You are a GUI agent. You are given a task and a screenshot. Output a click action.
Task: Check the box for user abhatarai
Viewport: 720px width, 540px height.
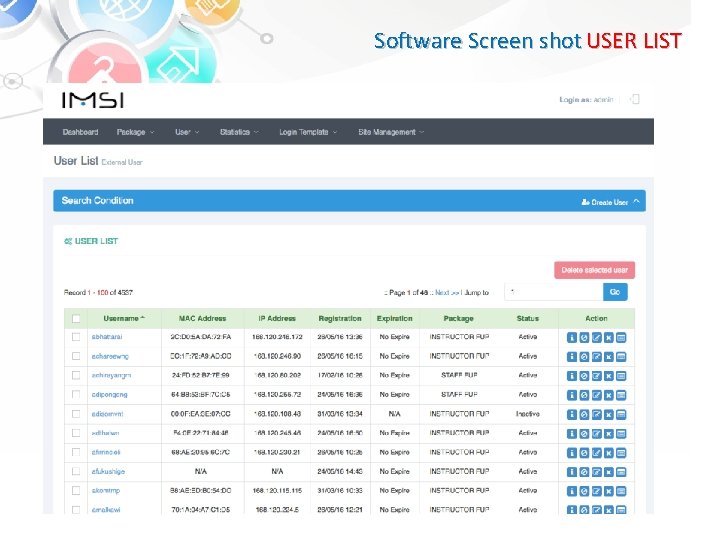point(76,337)
